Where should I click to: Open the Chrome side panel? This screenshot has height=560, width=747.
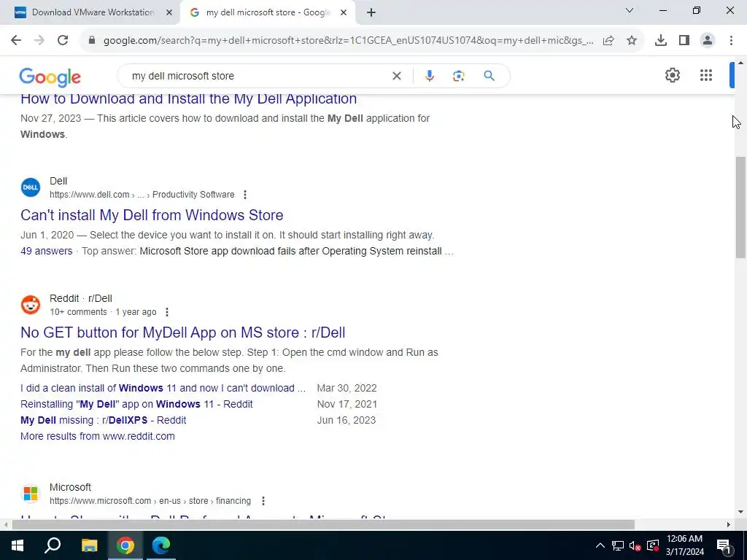pyautogui.click(x=684, y=41)
